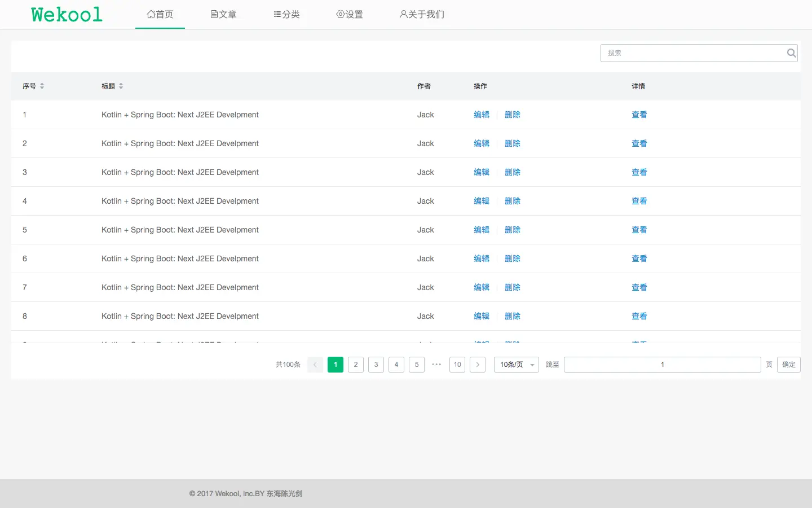The width and height of the screenshot is (812, 508).
Task: Focus the 跳至 page number input
Action: click(x=663, y=365)
